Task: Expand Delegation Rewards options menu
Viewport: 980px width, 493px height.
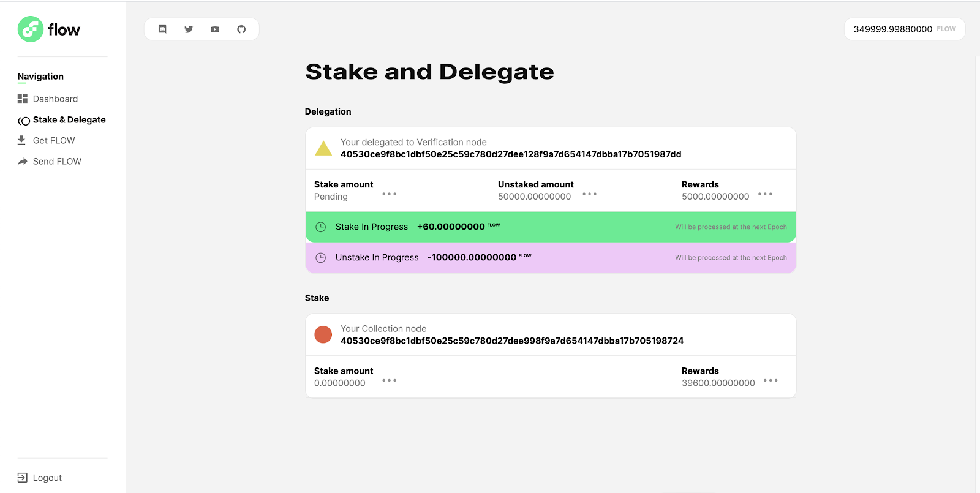Action: pos(765,194)
